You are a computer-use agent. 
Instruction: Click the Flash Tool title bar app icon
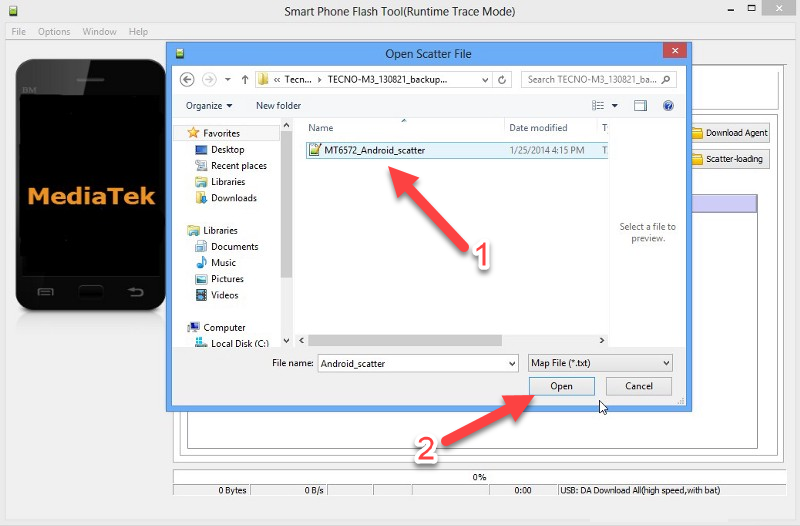[x=13, y=10]
